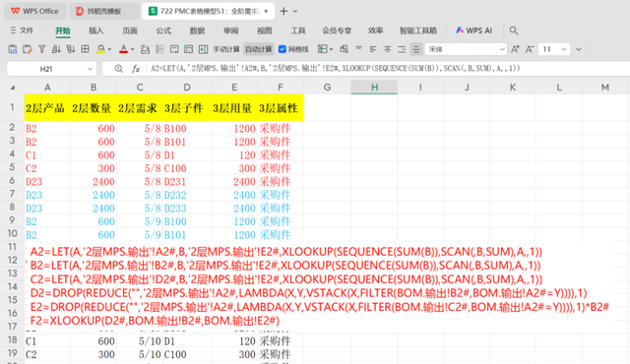Toggle the 网格线 gridlines checkbox
Viewport: 630px width, 364px height.
(283, 49)
